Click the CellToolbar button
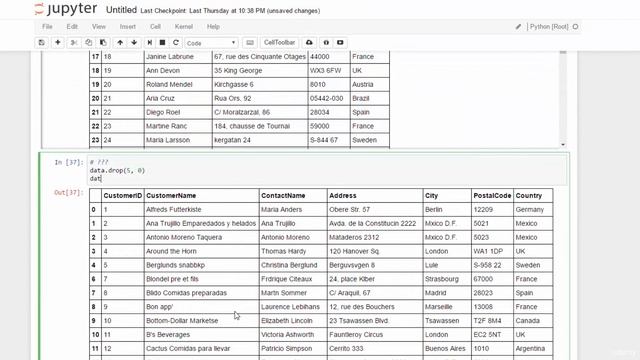Viewport: 640px width, 360px height. pyautogui.click(x=279, y=42)
